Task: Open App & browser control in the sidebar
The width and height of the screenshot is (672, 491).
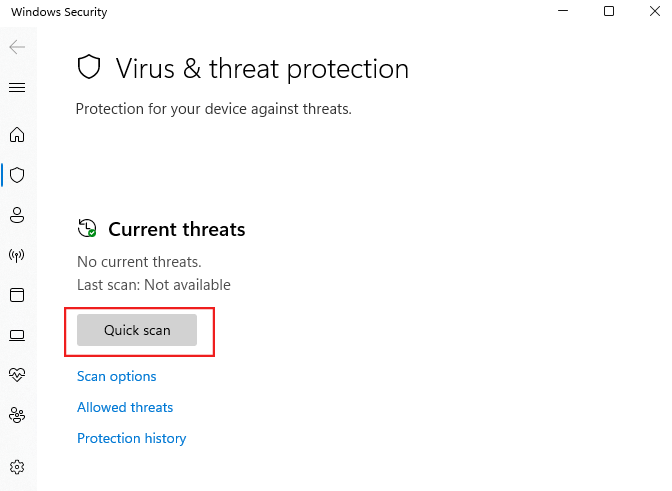Action: tap(16, 295)
